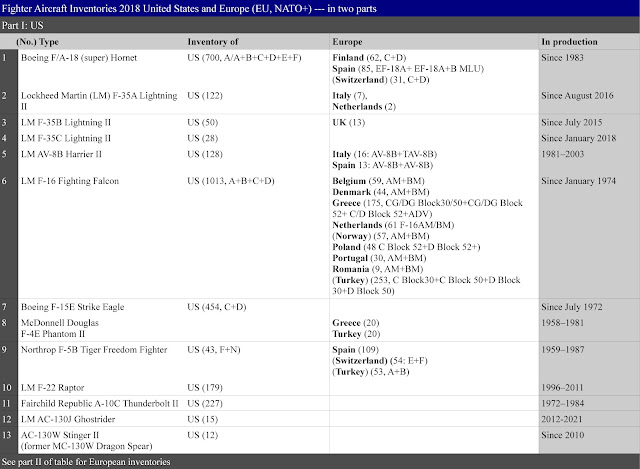The width and height of the screenshot is (640, 469).
Task: Click 'Since July 2015' cell
Action: point(571,122)
